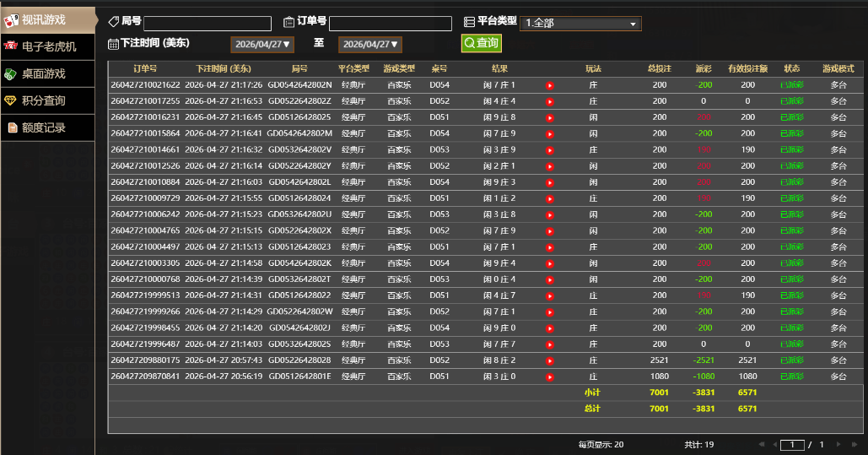868x455 pixels.
Task: Play video for order 260427210009729
Action: click(550, 198)
